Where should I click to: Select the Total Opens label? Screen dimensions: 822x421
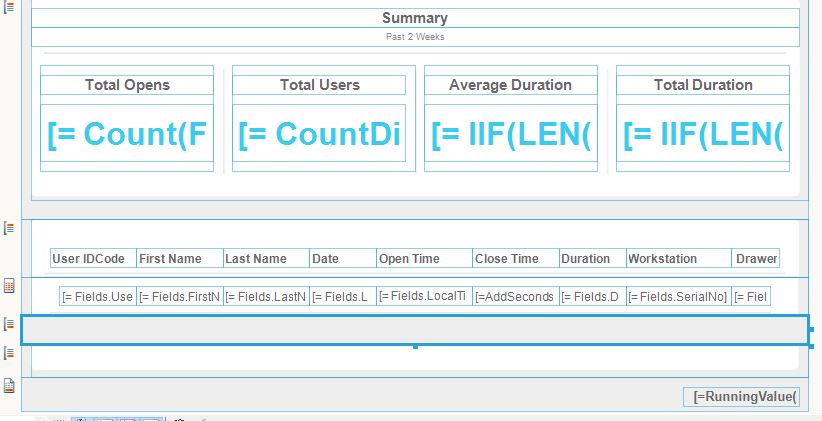coord(127,85)
